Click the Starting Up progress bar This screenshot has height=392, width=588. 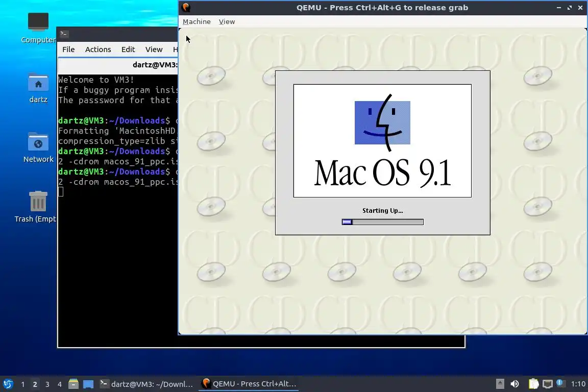point(382,222)
